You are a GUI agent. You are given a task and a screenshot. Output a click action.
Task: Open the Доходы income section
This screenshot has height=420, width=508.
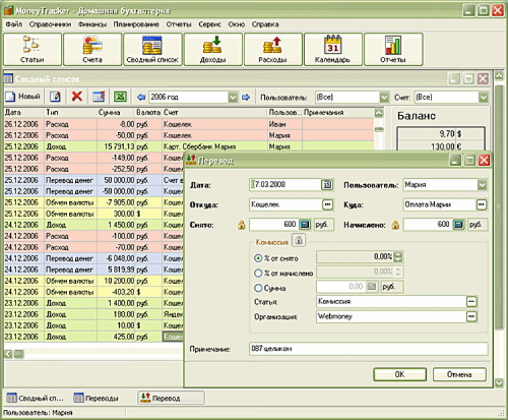pos(213,49)
